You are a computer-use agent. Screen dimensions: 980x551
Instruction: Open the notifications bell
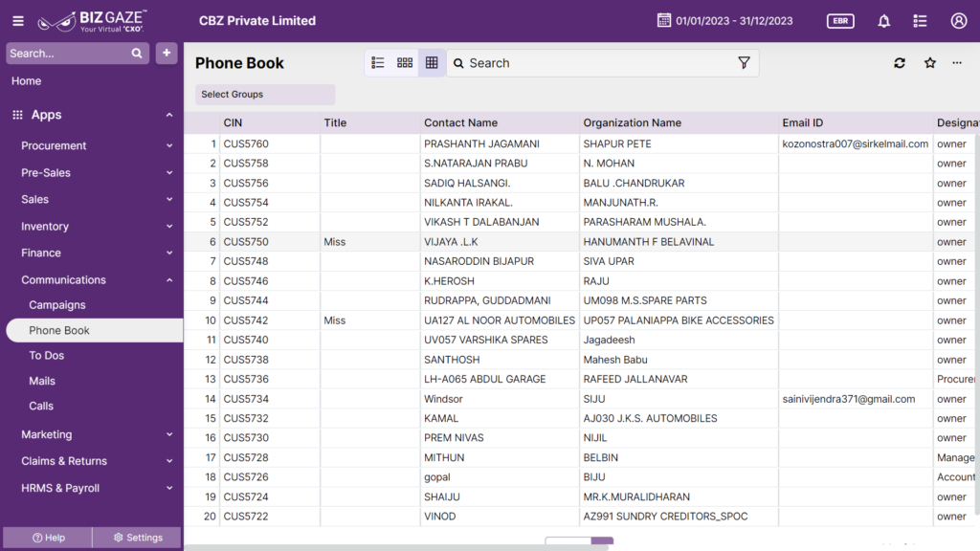click(883, 21)
